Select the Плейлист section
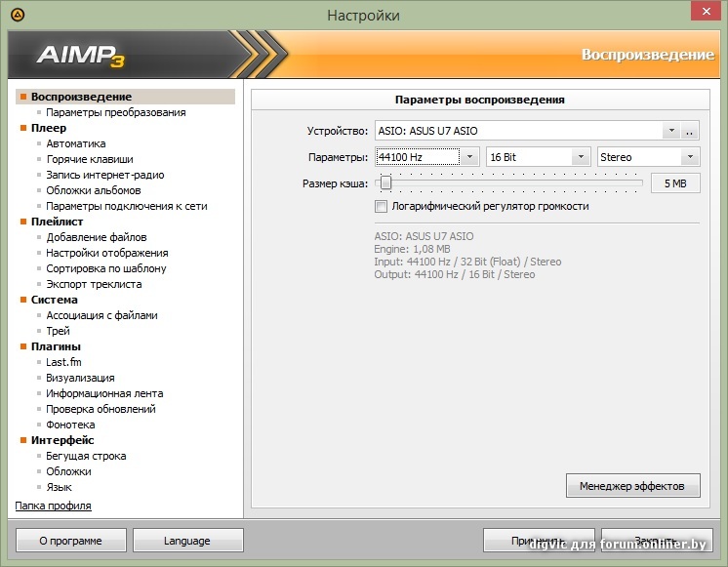728x567 pixels. coord(58,222)
